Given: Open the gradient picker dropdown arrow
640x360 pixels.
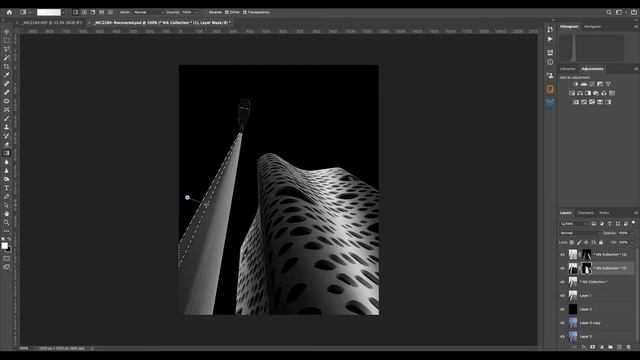Looking at the screenshot, I should click(63, 12).
